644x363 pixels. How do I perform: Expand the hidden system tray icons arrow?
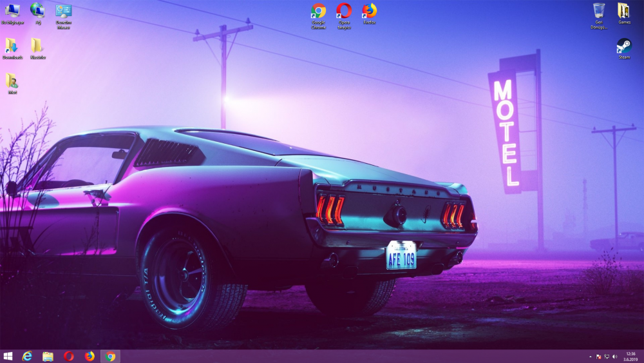click(591, 356)
